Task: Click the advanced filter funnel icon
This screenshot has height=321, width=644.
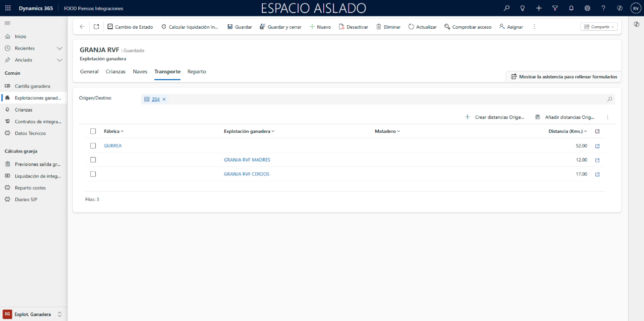Action: (x=555, y=8)
